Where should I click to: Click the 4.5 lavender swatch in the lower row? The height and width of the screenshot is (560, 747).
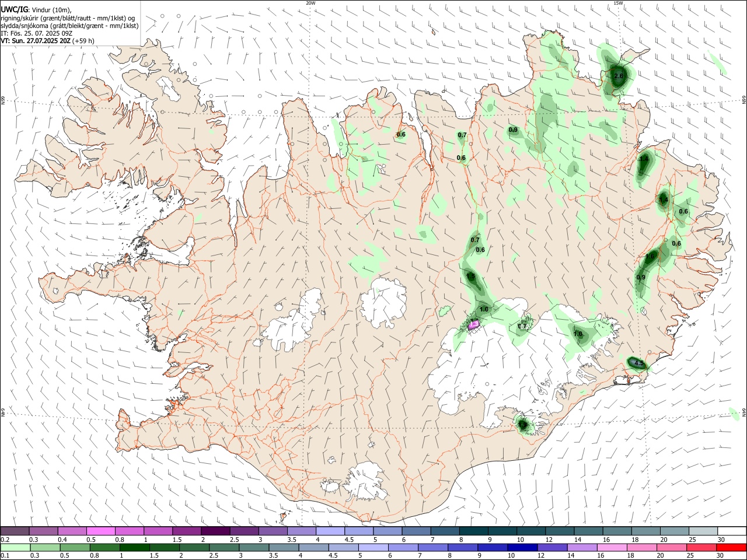[x=343, y=547]
